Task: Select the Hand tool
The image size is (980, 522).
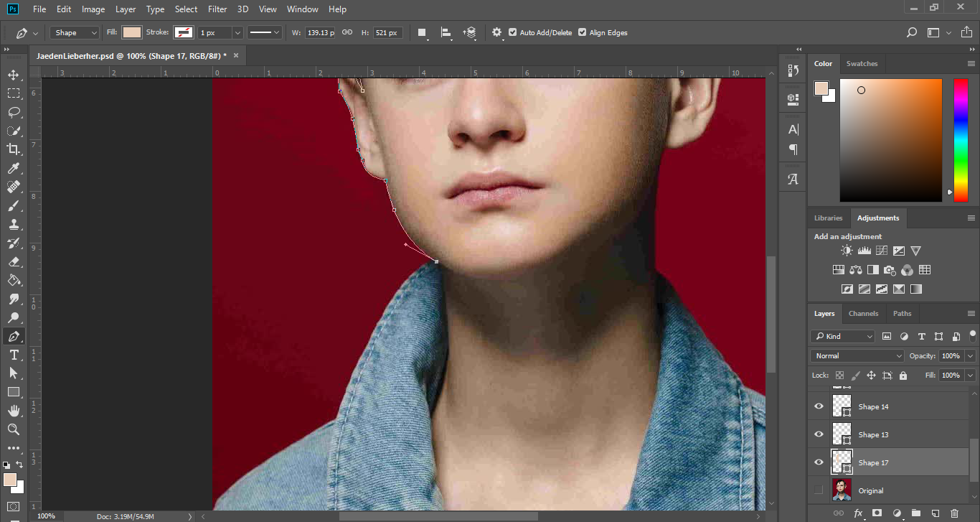Action: (x=14, y=411)
